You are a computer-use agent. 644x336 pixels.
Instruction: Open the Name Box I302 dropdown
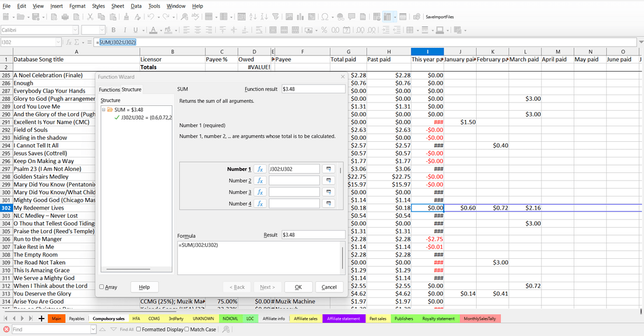[x=58, y=42]
